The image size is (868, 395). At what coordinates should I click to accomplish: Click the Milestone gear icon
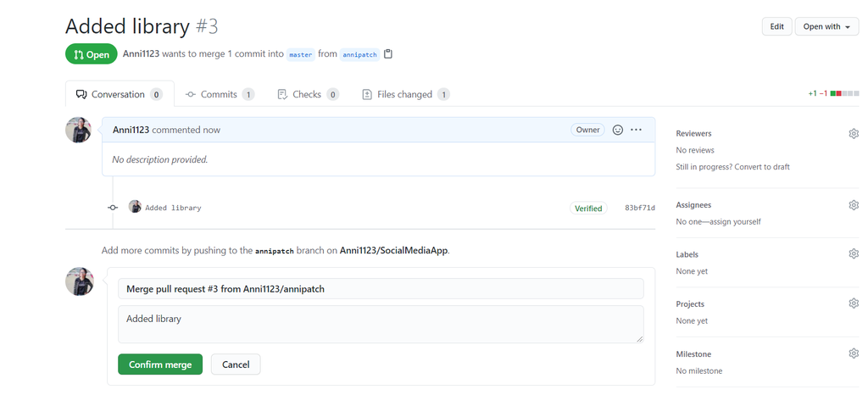click(854, 353)
